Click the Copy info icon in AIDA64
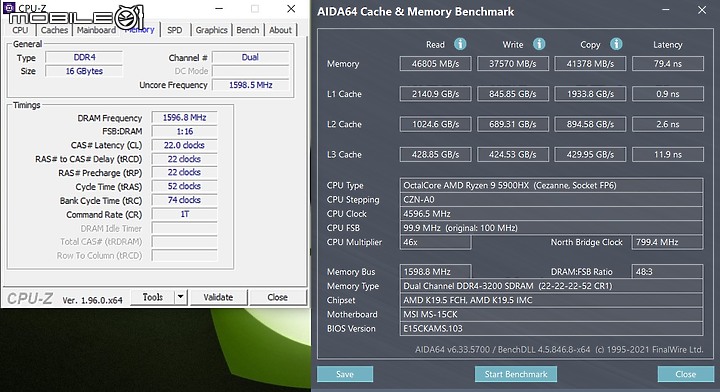Viewport: 720px width, 392px height. click(x=616, y=44)
